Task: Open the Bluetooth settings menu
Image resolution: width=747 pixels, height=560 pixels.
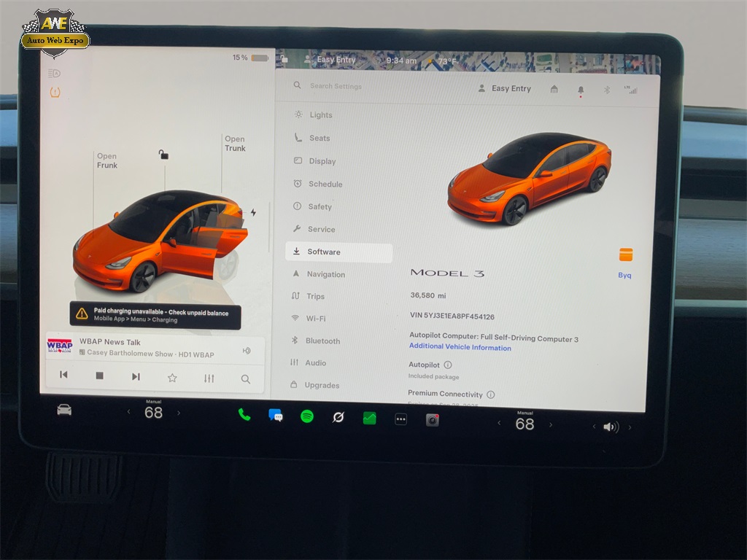Action: [x=316, y=341]
